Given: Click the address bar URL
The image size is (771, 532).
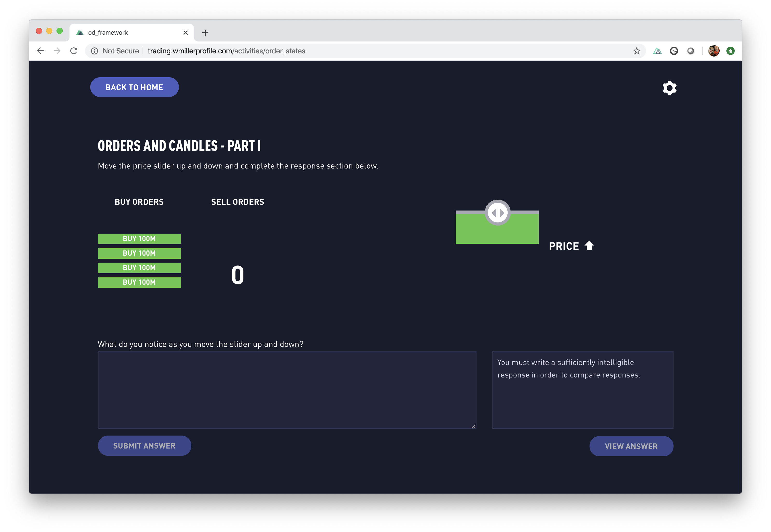Looking at the screenshot, I should click(227, 51).
